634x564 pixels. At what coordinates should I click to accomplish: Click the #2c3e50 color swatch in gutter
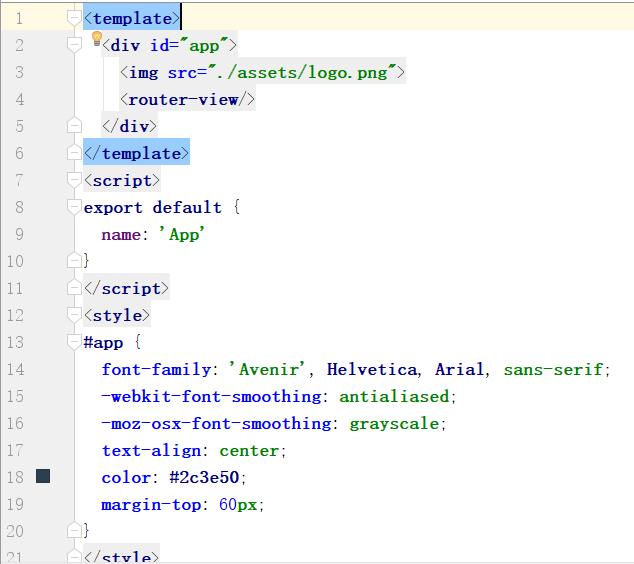click(43, 476)
